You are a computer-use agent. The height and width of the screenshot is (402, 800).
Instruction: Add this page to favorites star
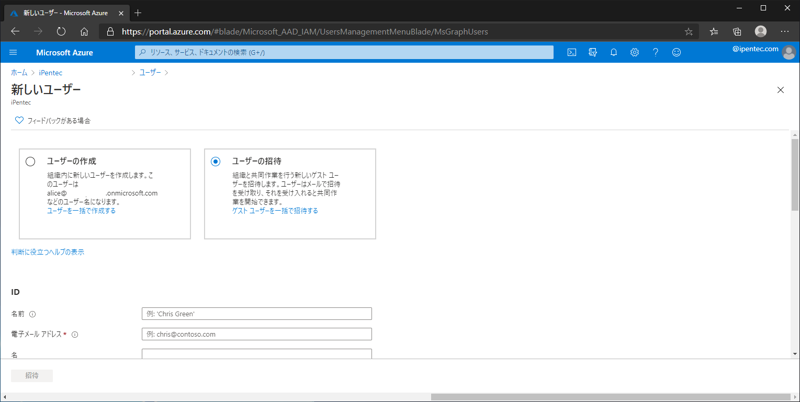689,32
